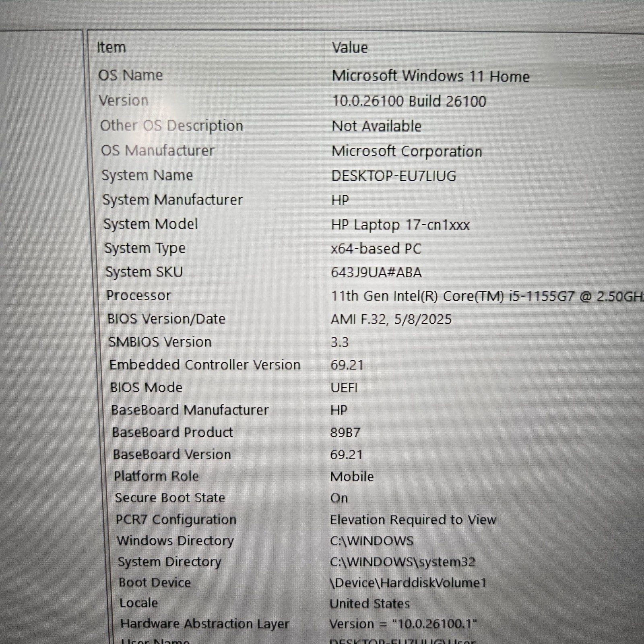Select the 643J9UA#ABA value

(376, 272)
